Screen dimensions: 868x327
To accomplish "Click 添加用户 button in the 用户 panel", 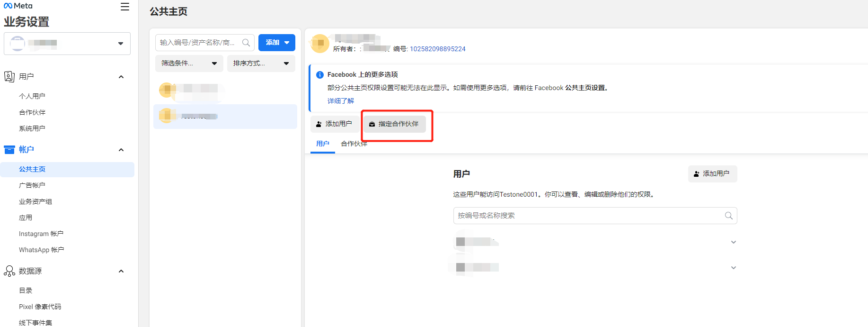I will [x=713, y=174].
